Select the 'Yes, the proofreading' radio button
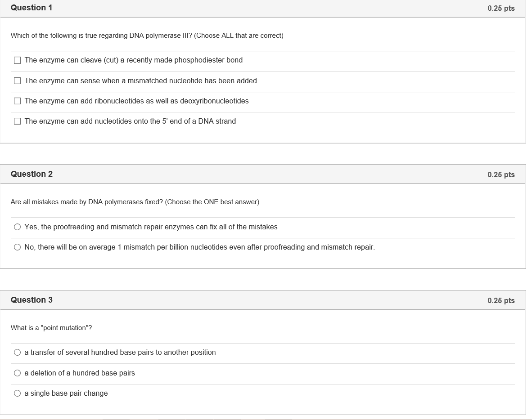The width and height of the screenshot is (532, 420). (18, 227)
